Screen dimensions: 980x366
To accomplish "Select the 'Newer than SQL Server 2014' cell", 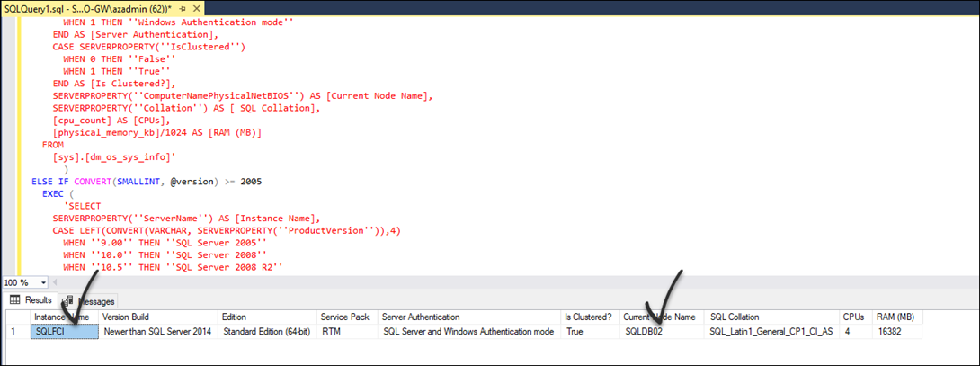I will (x=159, y=332).
